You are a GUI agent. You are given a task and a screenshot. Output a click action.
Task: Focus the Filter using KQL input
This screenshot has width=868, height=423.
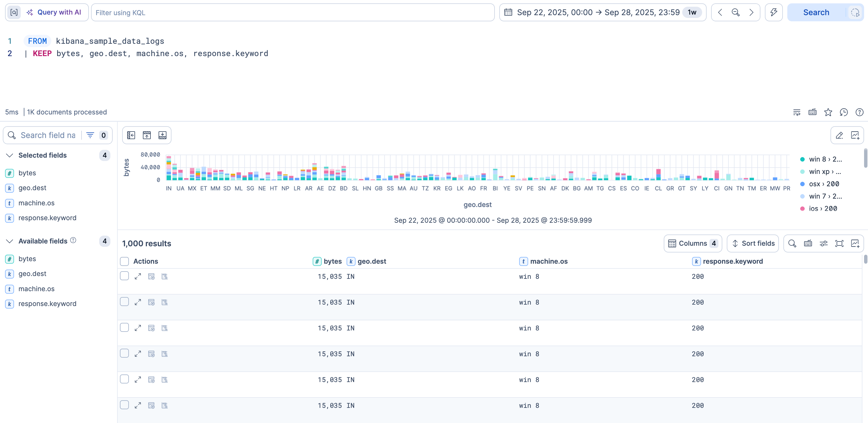[x=293, y=12]
